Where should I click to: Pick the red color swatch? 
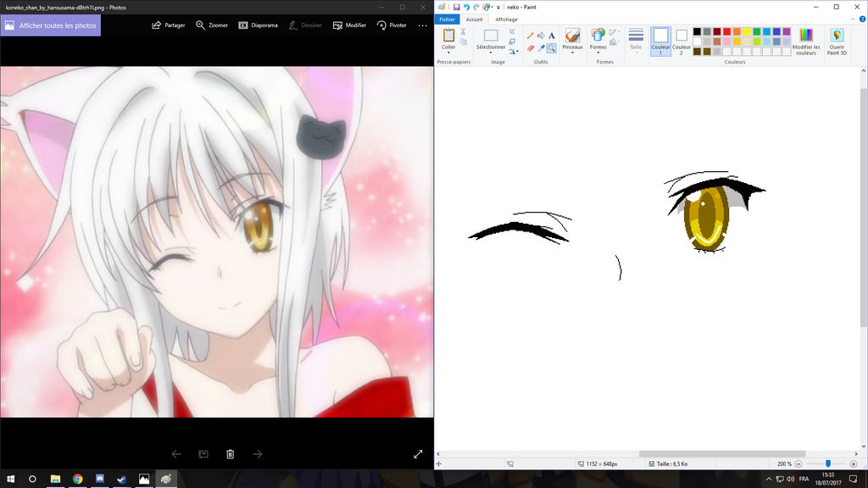click(x=726, y=31)
